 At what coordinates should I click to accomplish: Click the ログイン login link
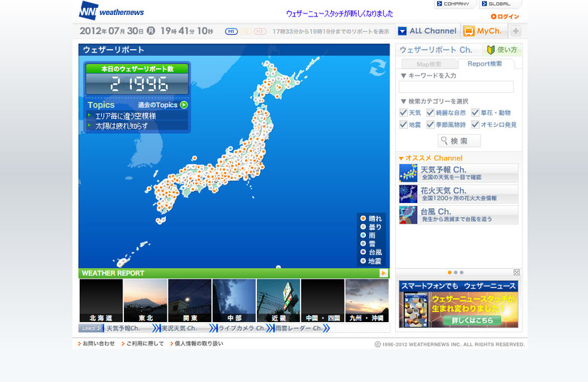[505, 16]
